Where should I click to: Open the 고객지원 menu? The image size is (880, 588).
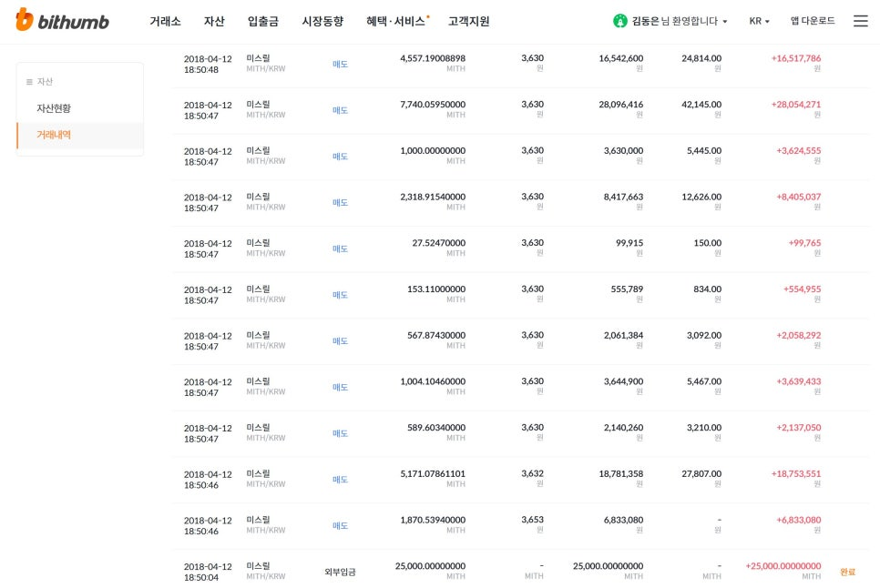(468, 21)
